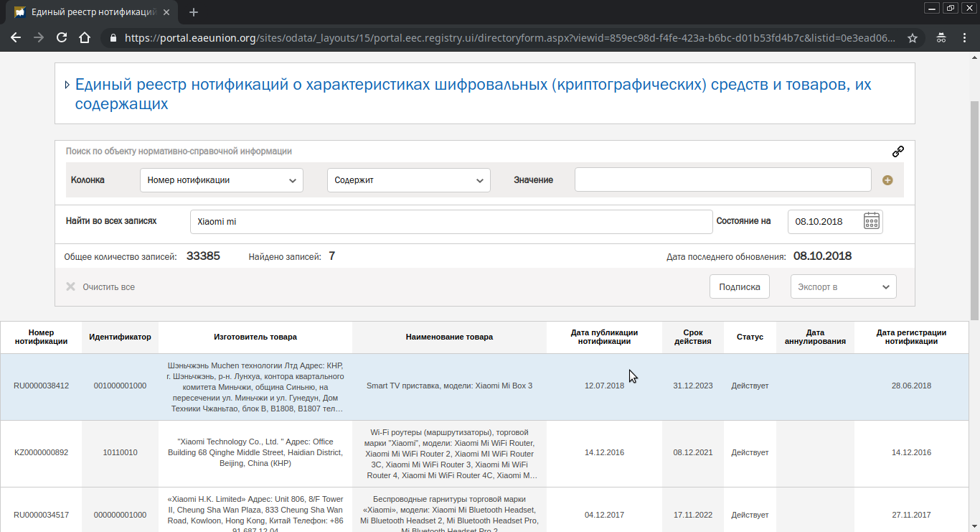Image resolution: width=980 pixels, height=532 pixels.
Task: Sort by Срок действия column header
Action: pyautogui.click(x=692, y=337)
